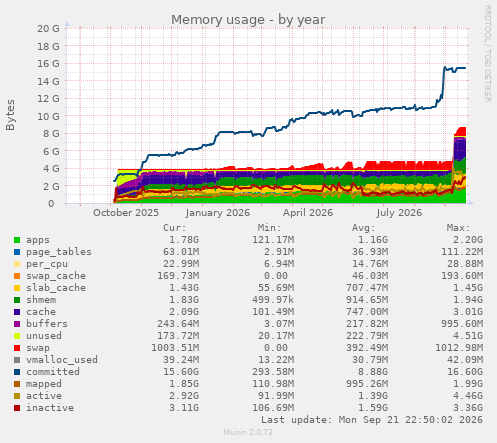
Task: Click the active max value 4.46G
Action: pyautogui.click(x=468, y=396)
